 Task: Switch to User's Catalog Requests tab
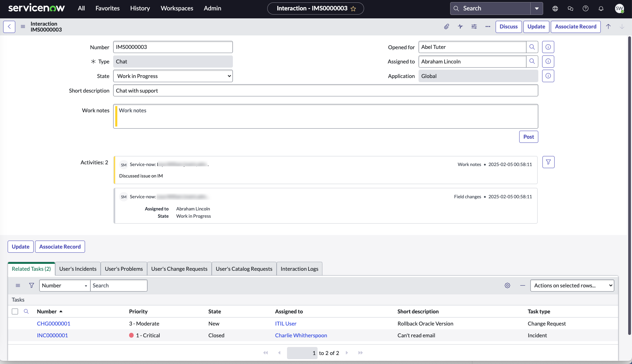244,269
